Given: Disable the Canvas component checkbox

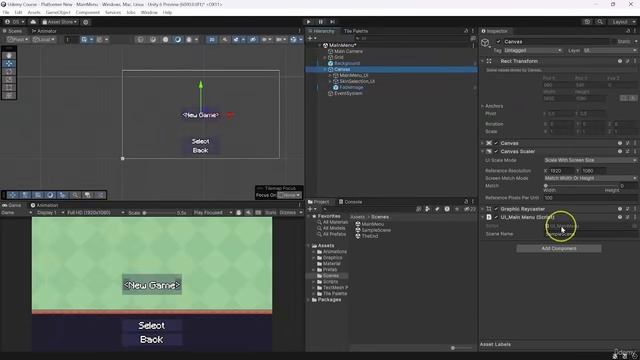Looking at the screenshot, I should point(496,143).
